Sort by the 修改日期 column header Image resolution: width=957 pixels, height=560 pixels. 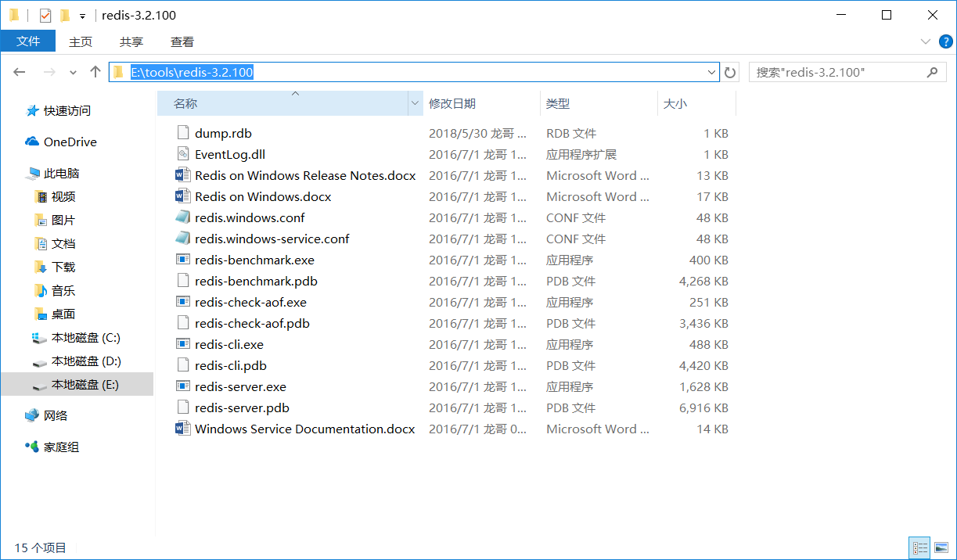[x=481, y=103]
